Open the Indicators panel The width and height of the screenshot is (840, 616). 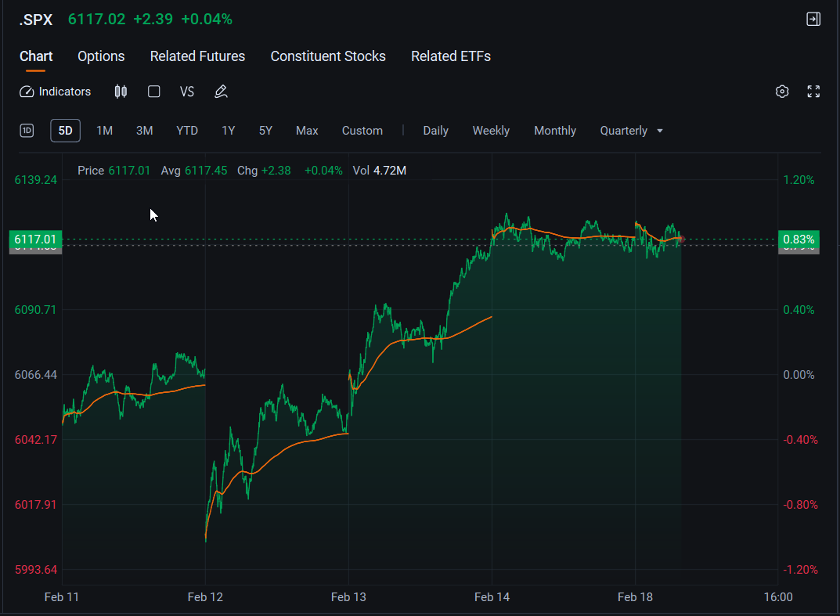pyautogui.click(x=55, y=92)
